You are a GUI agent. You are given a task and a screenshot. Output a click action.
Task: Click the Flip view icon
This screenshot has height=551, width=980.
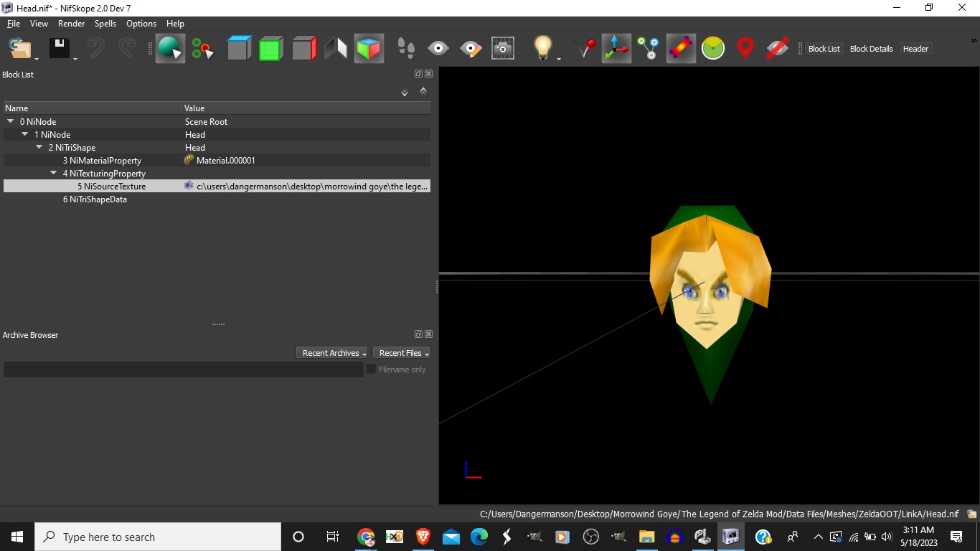coord(336,49)
